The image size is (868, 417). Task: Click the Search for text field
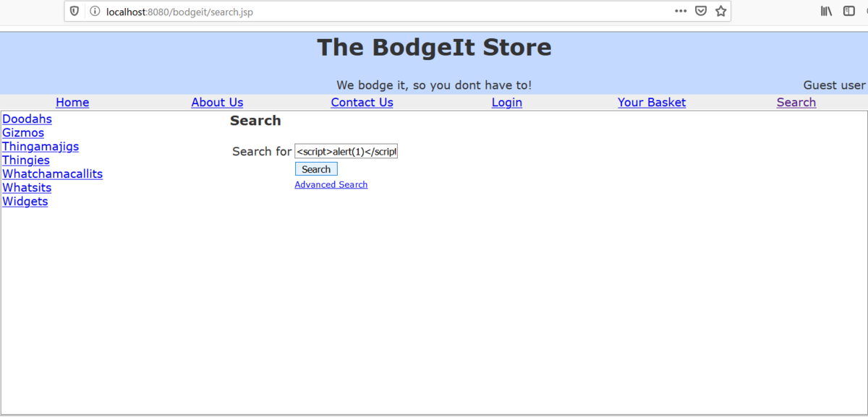(346, 151)
